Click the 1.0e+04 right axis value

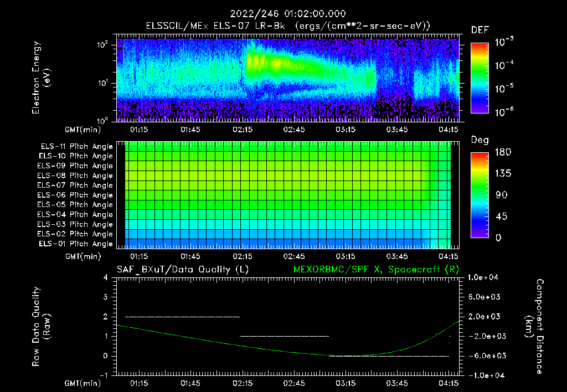tap(483, 277)
